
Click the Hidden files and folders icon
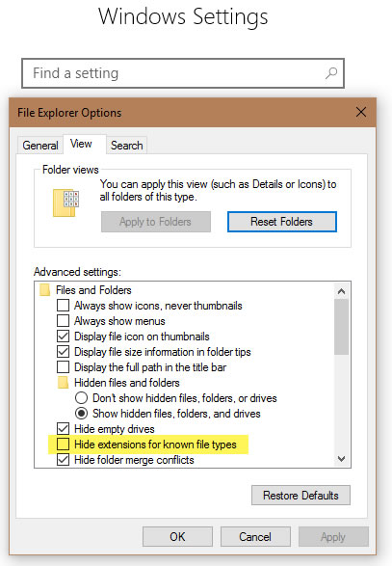[x=64, y=383]
